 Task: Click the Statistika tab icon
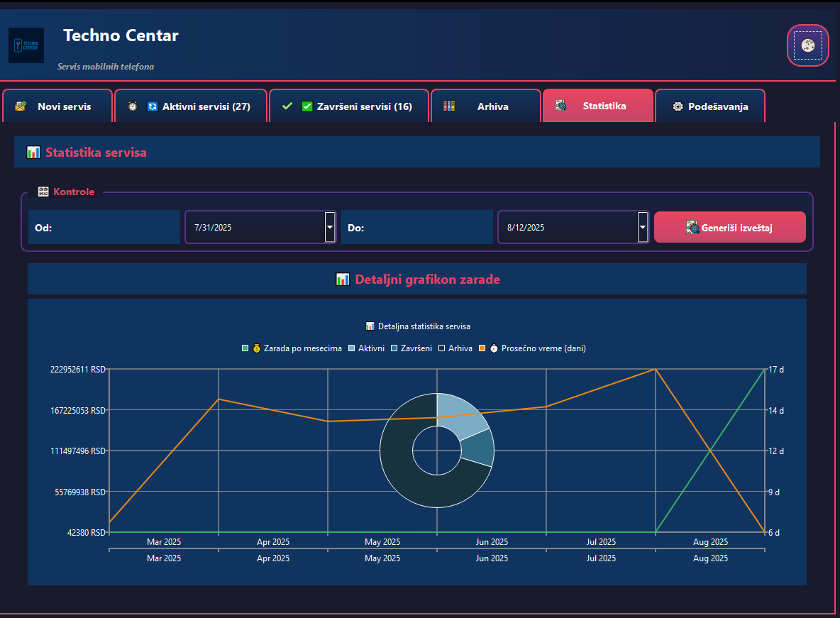coord(560,106)
